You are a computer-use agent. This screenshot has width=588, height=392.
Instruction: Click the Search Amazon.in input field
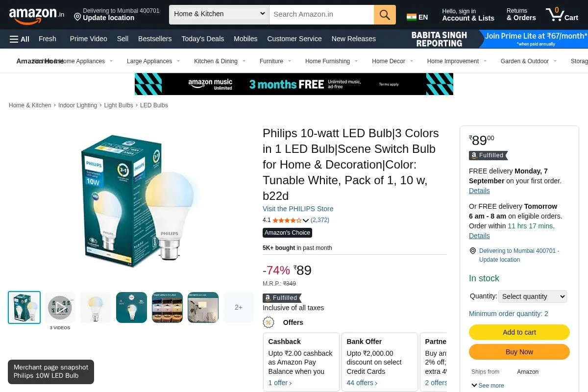pyautogui.click(x=321, y=15)
